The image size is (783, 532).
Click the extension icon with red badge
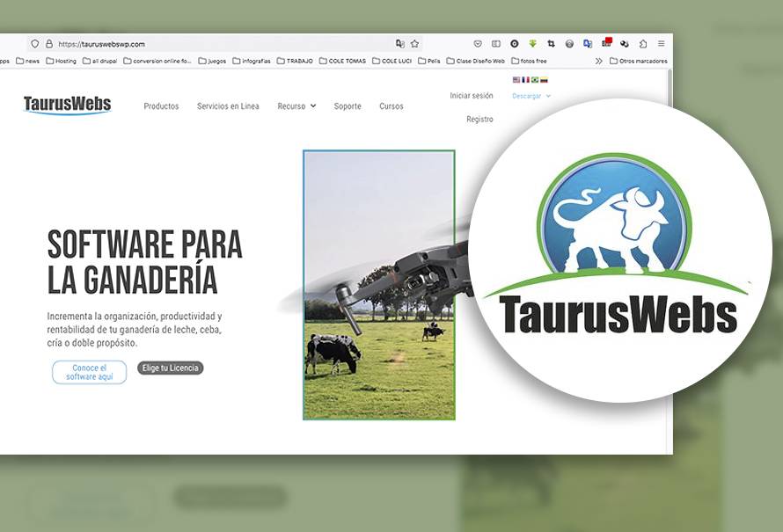click(x=607, y=42)
